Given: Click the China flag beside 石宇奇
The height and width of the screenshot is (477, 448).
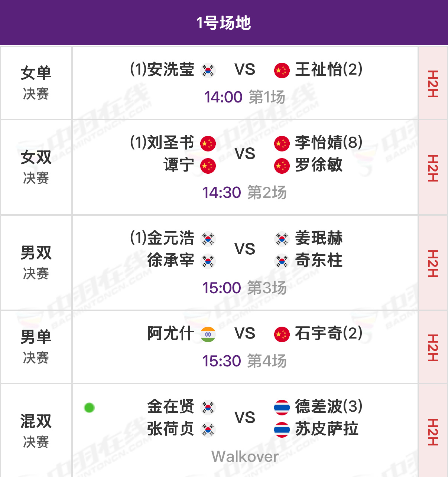Looking at the screenshot, I should (x=282, y=334).
